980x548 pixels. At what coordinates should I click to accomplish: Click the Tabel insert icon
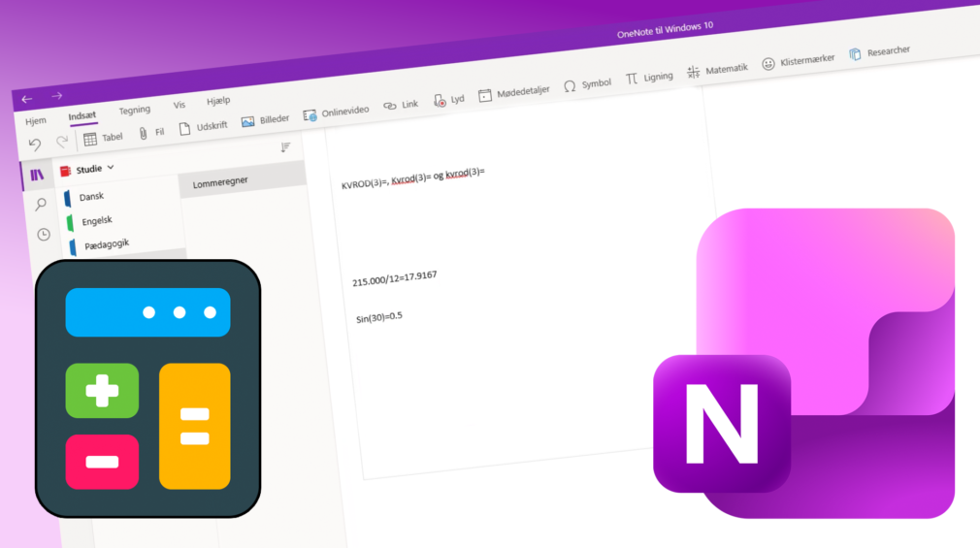pyautogui.click(x=91, y=139)
